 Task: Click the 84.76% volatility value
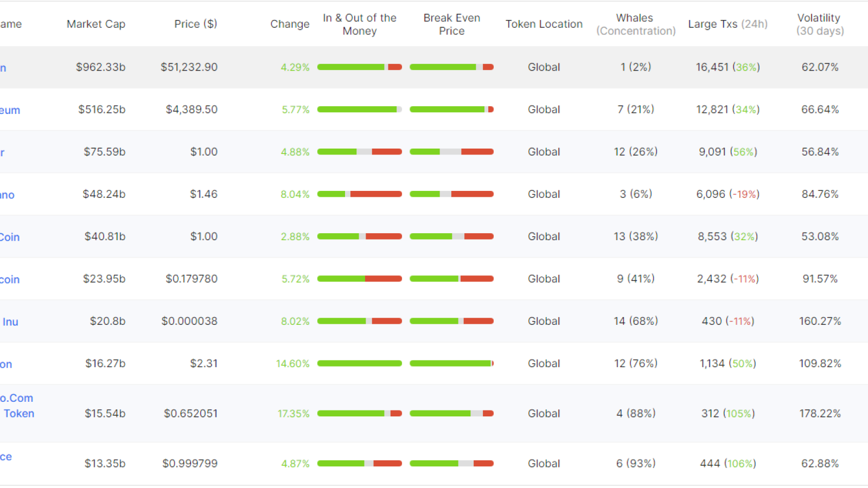tap(820, 194)
